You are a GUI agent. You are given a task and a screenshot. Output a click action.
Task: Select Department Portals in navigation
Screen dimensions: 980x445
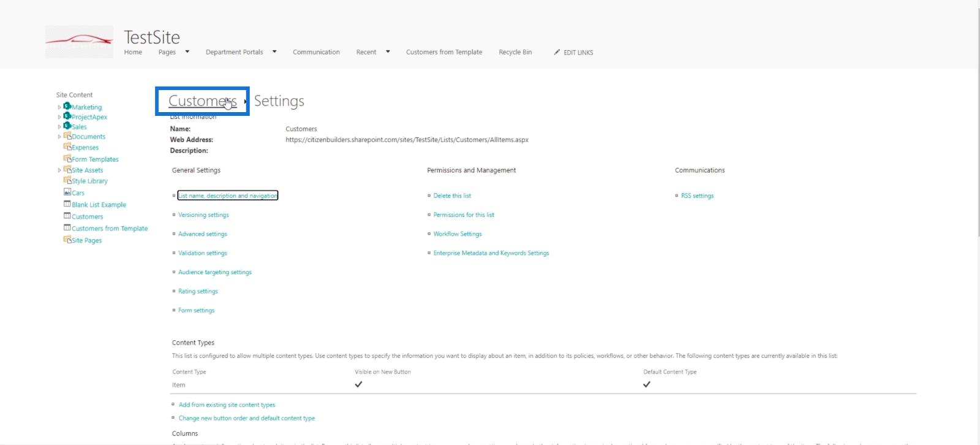tap(234, 52)
